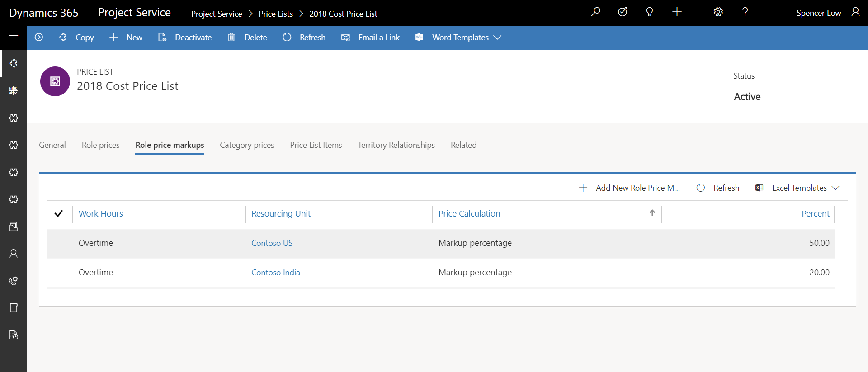Open the hamburger navigation menu
The height and width of the screenshot is (372, 868).
point(14,38)
